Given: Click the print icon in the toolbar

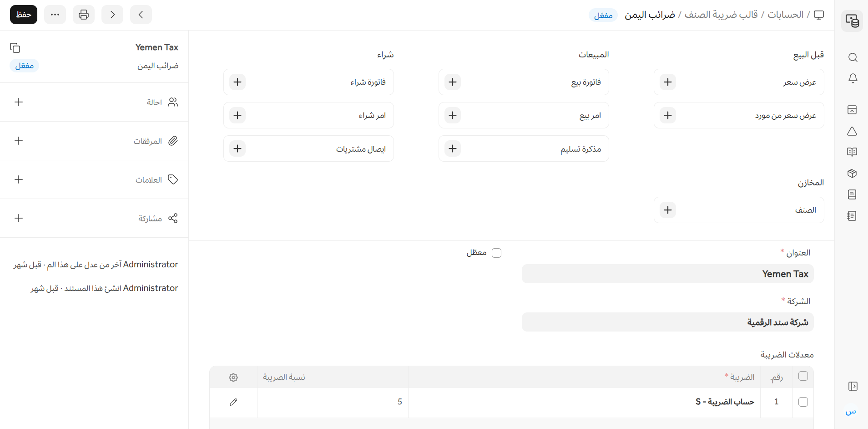Looking at the screenshot, I should tap(84, 15).
